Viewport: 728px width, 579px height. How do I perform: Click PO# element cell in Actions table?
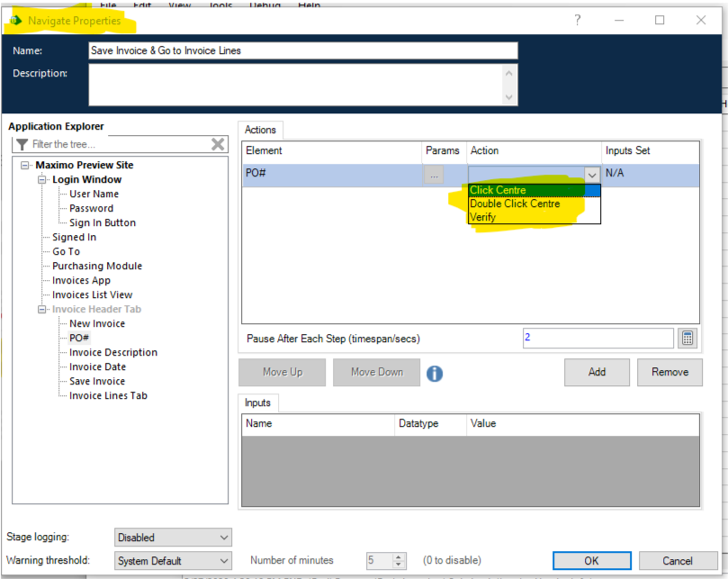click(x=332, y=175)
